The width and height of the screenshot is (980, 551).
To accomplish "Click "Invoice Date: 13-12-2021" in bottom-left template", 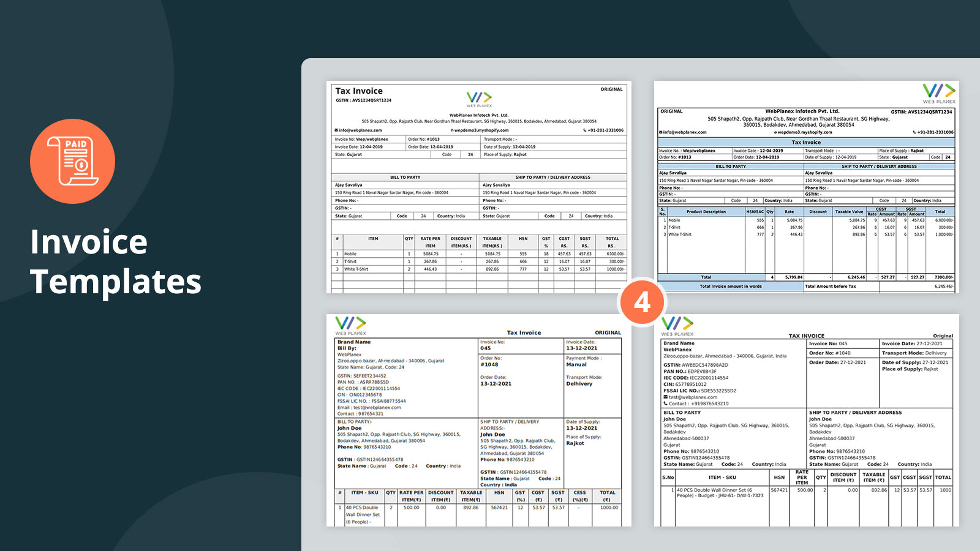I will point(582,345).
